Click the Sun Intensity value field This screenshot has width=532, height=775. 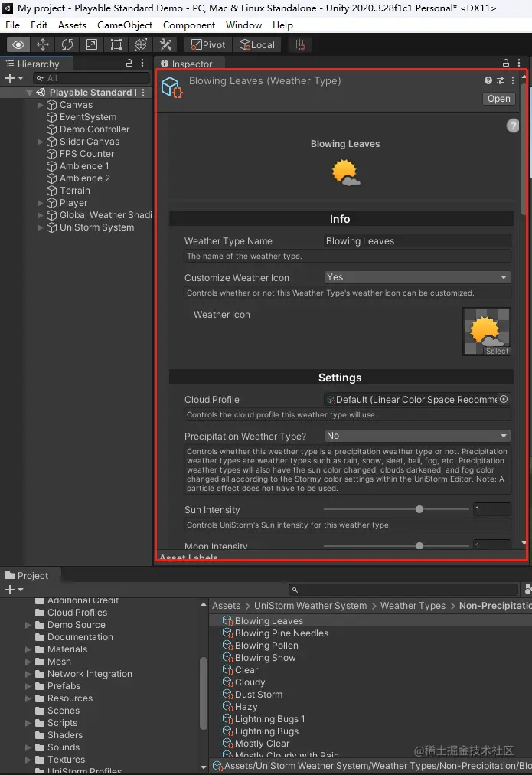491,509
